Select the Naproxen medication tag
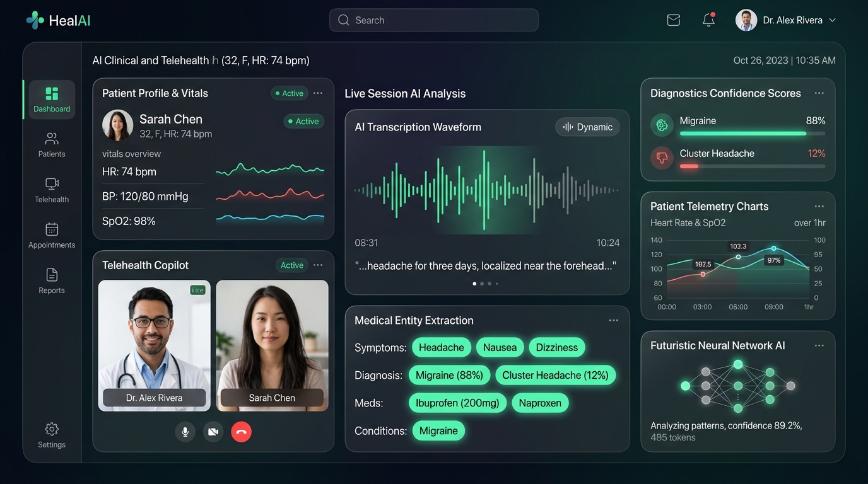Viewport: 868px width, 484px height. pyautogui.click(x=540, y=403)
